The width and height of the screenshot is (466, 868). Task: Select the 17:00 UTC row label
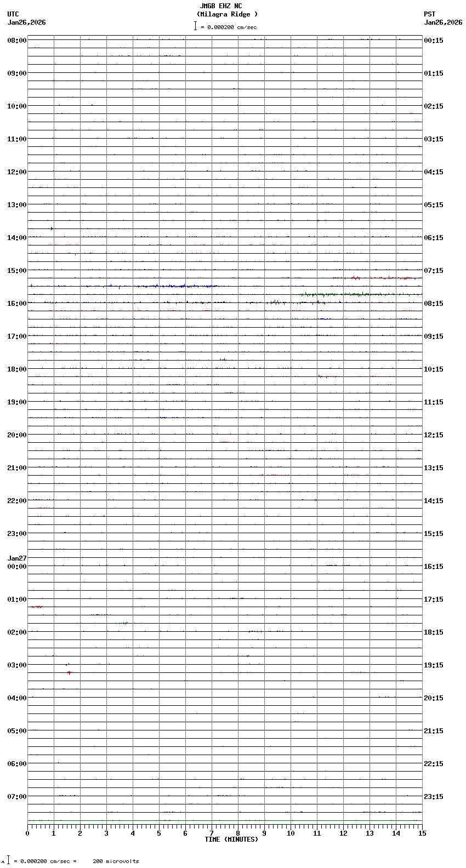pyautogui.click(x=17, y=336)
